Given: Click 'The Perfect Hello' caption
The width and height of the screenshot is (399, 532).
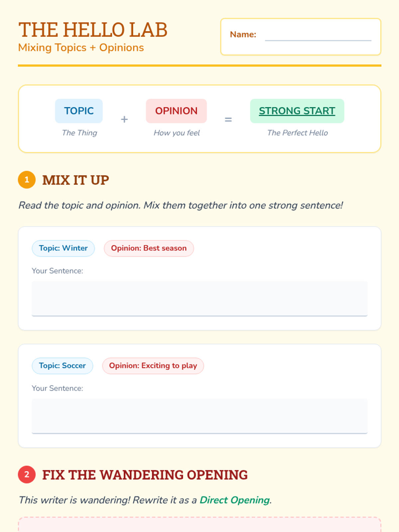Looking at the screenshot, I should [297, 133].
